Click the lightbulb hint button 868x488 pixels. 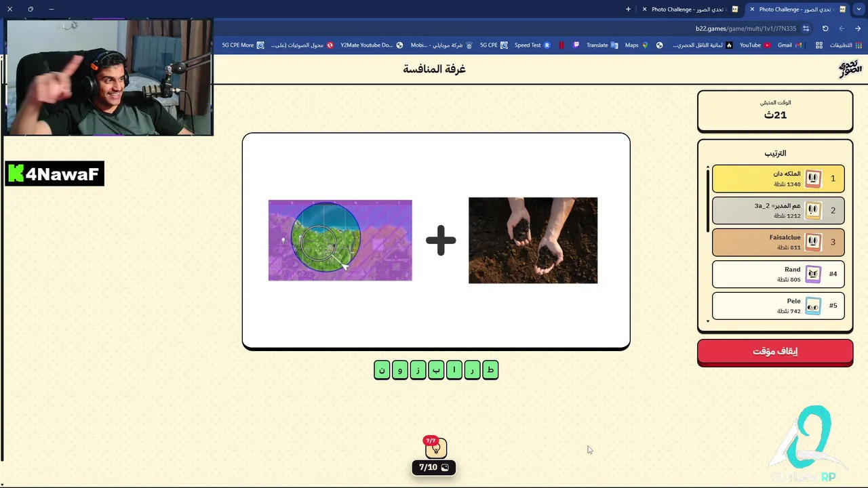point(436,448)
